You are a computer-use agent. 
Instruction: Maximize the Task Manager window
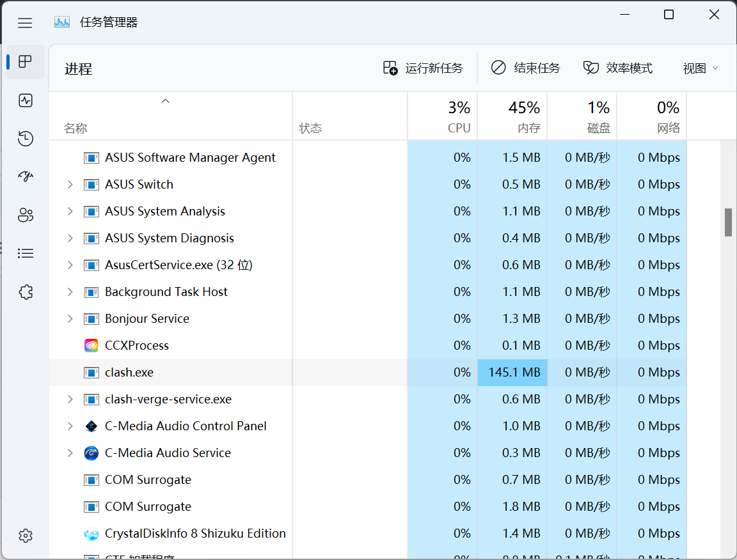coord(669,15)
